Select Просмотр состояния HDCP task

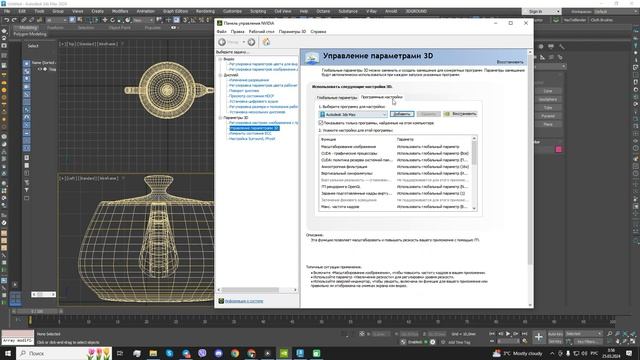[x=251, y=96]
